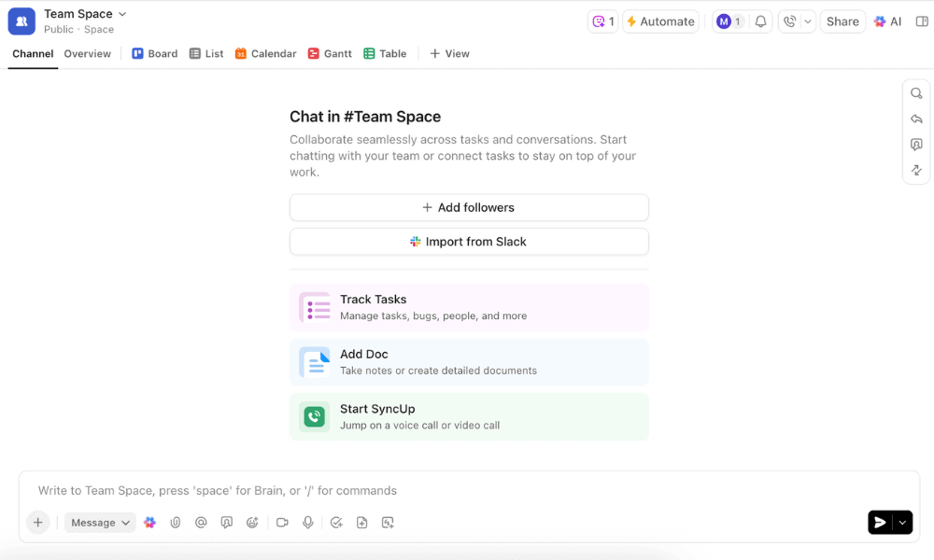
Task: Click the Automate button
Action: pos(660,21)
